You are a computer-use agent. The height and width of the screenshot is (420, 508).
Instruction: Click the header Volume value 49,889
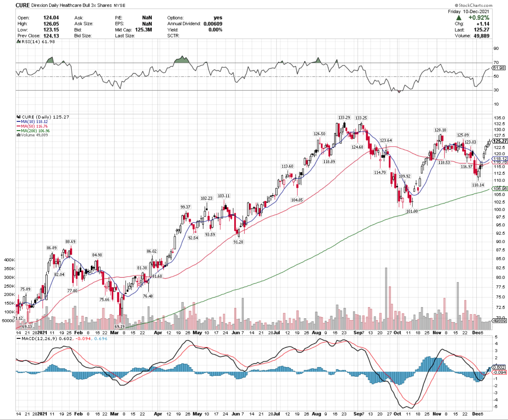tap(481, 36)
